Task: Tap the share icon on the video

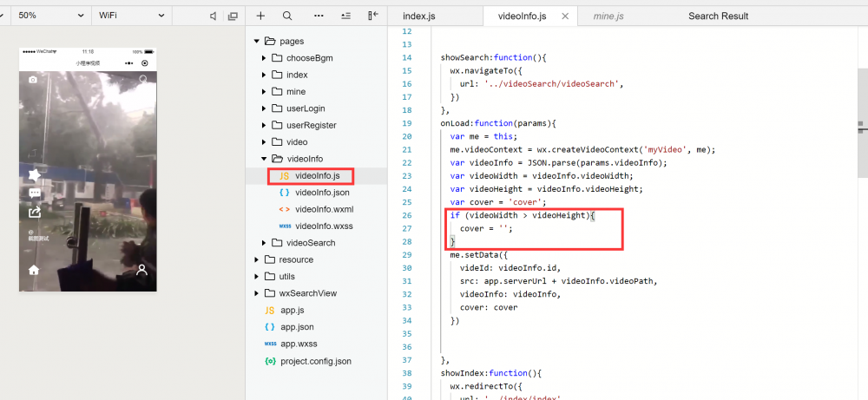Action: (35, 212)
